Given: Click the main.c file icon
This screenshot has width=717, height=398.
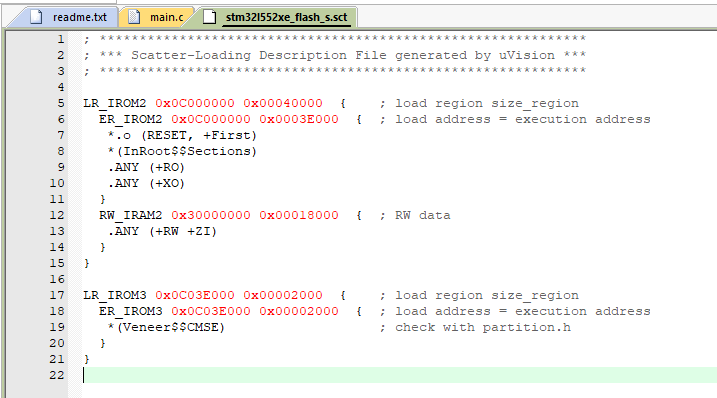Looking at the screenshot, I should tap(134, 17).
